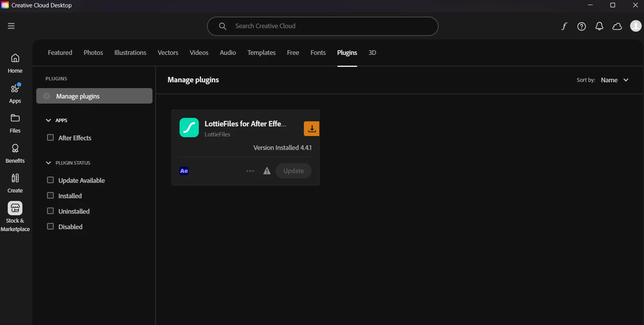Click the Update button for LottieFiles
The image size is (644, 325).
[x=293, y=171]
